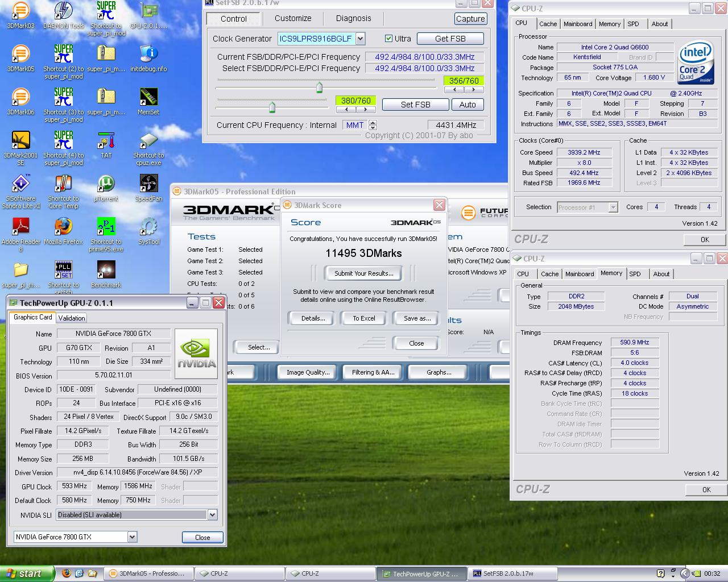Click Save as... in 3DMark Score
728x582 pixels.
[x=417, y=318]
